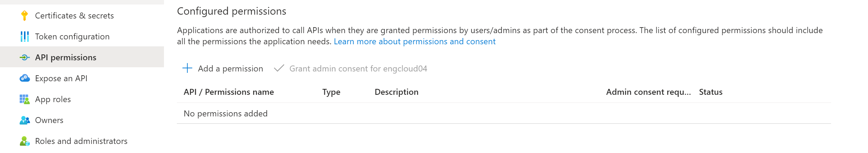Open the Owners section
Screen dimensions: 868x153
49,120
